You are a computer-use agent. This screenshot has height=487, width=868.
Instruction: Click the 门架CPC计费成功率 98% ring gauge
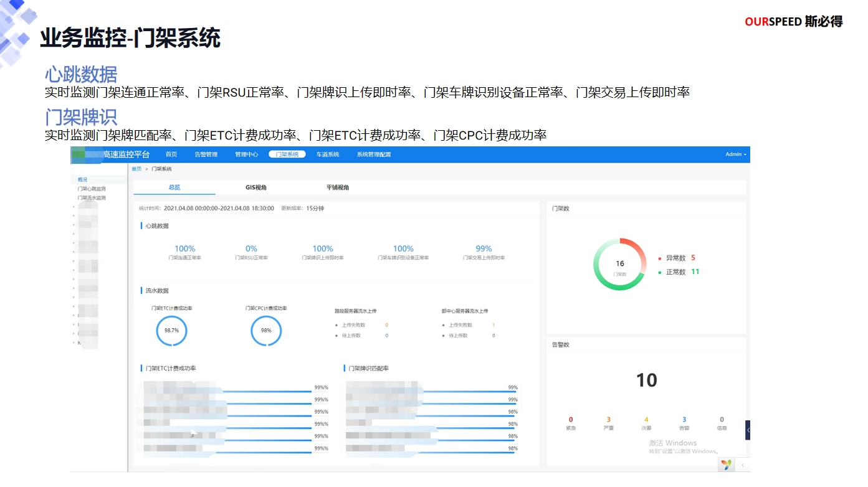(x=266, y=331)
